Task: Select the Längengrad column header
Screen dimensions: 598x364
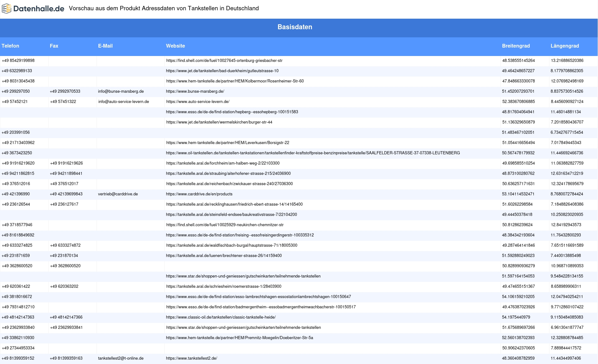Action: 565,46
